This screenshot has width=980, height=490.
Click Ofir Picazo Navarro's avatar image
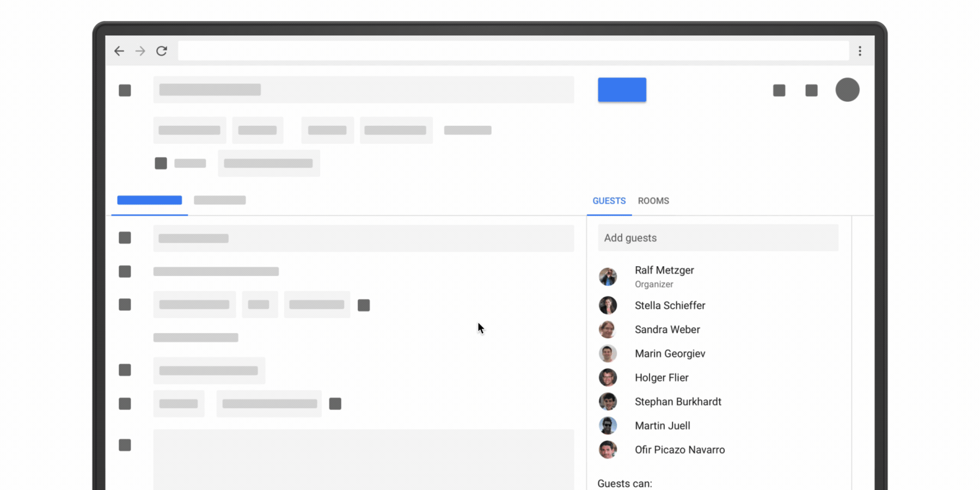(608, 450)
